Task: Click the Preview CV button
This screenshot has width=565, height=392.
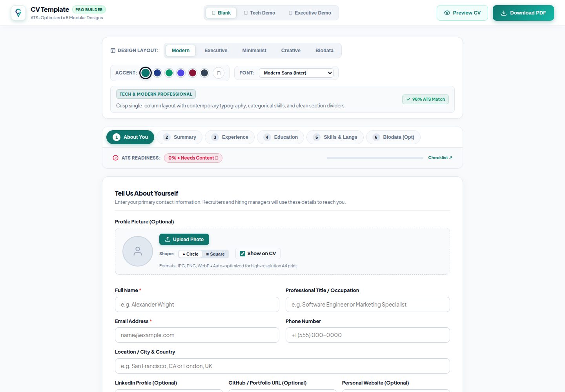Action: 462,13
